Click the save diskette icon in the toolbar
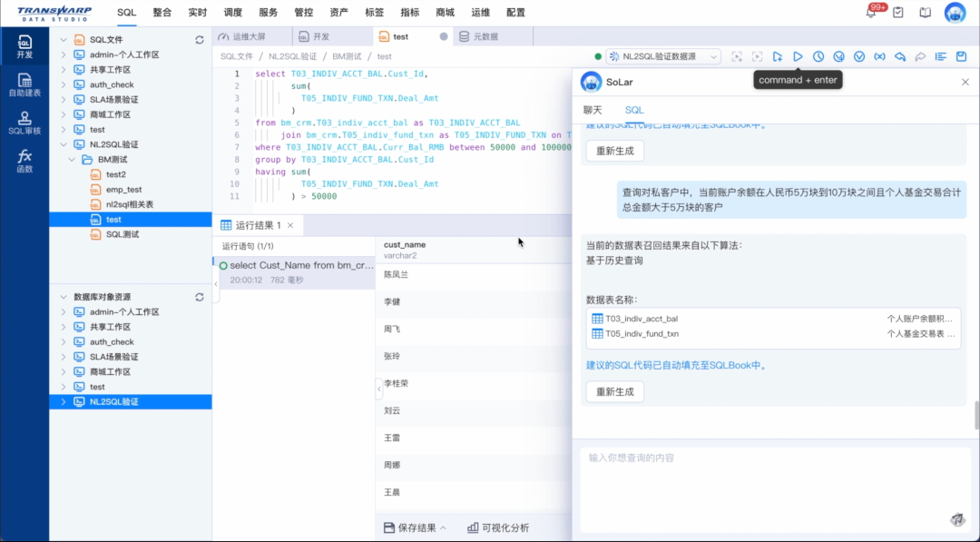 pos(961,56)
